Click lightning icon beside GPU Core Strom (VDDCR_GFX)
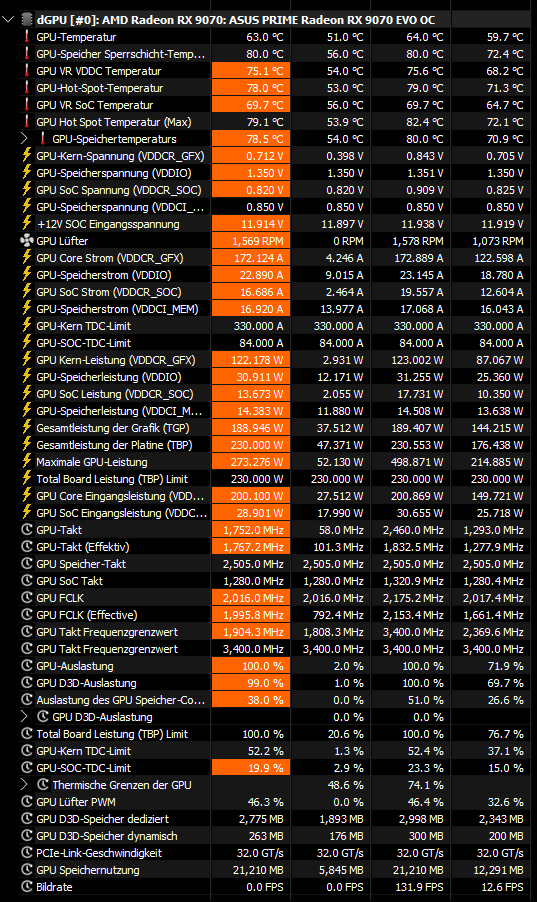537x902 pixels. tap(26, 258)
